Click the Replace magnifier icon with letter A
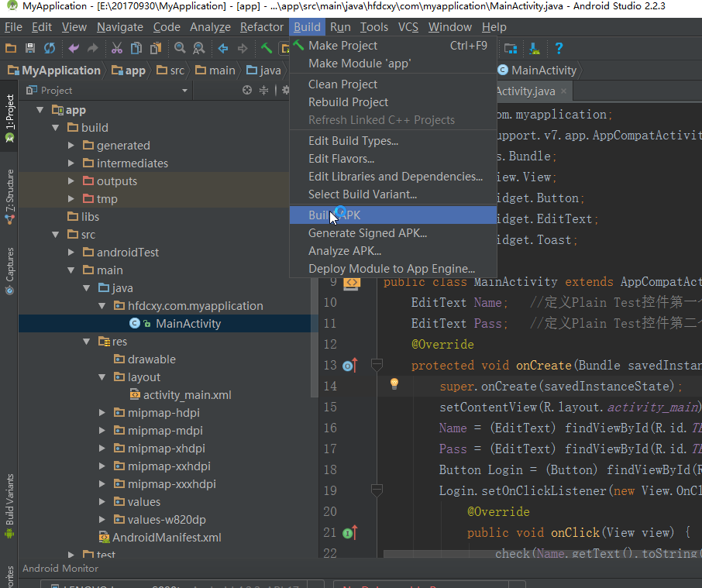The image size is (702, 588). pyautogui.click(x=199, y=48)
